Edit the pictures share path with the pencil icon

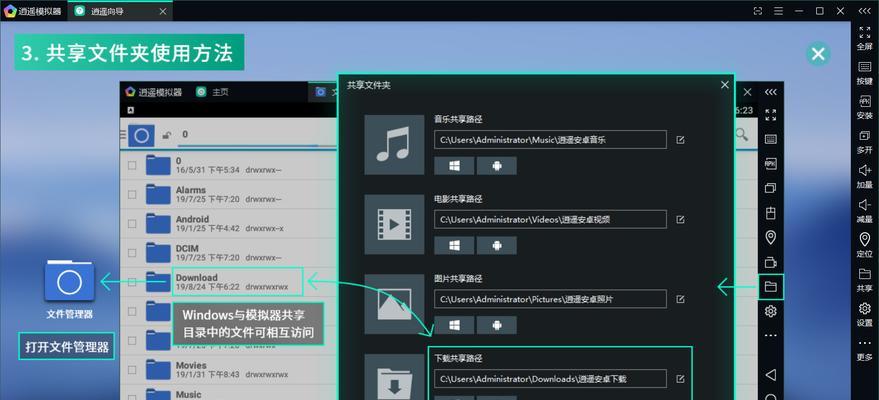(680, 299)
